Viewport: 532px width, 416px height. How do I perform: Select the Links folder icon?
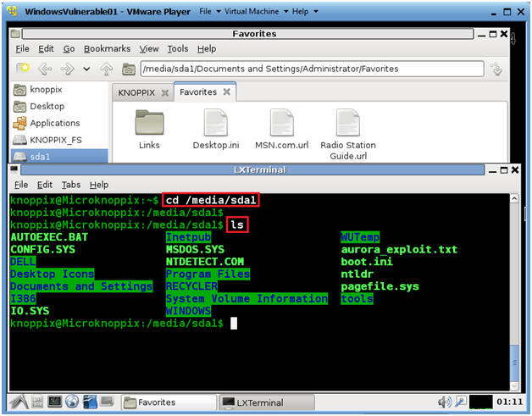click(x=149, y=129)
